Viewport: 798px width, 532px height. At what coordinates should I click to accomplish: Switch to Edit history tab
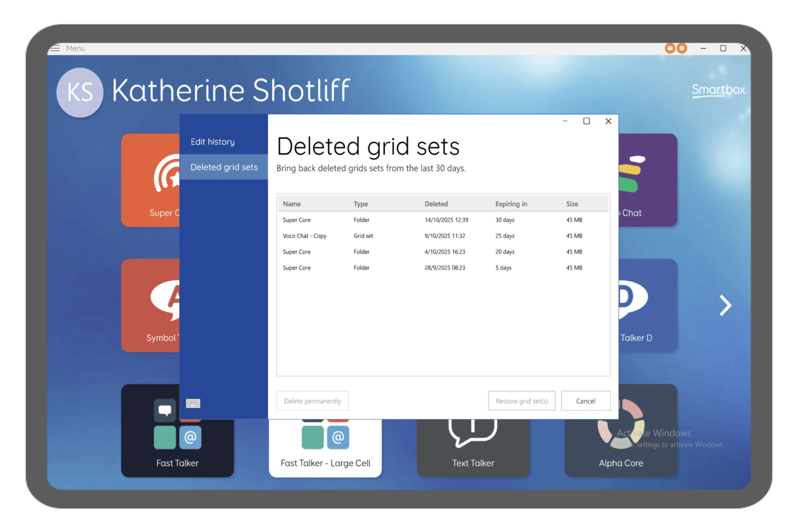click(x=223, y=142)
